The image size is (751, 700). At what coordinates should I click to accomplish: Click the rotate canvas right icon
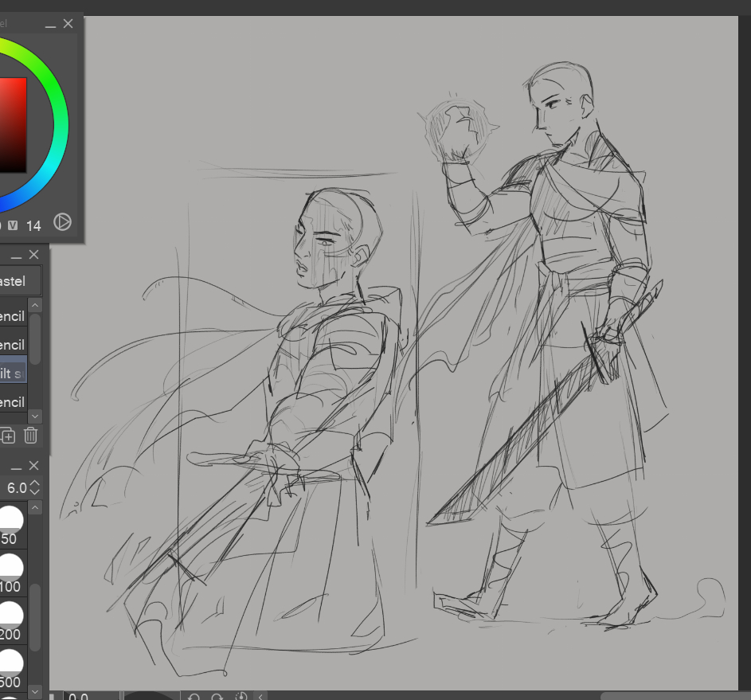click(x=217, y=697)
